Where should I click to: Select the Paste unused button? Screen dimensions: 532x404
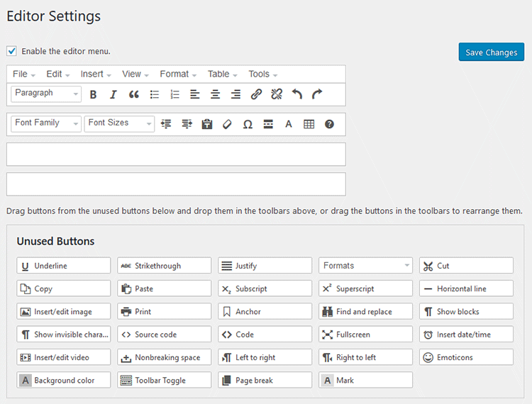coord(165,288)
